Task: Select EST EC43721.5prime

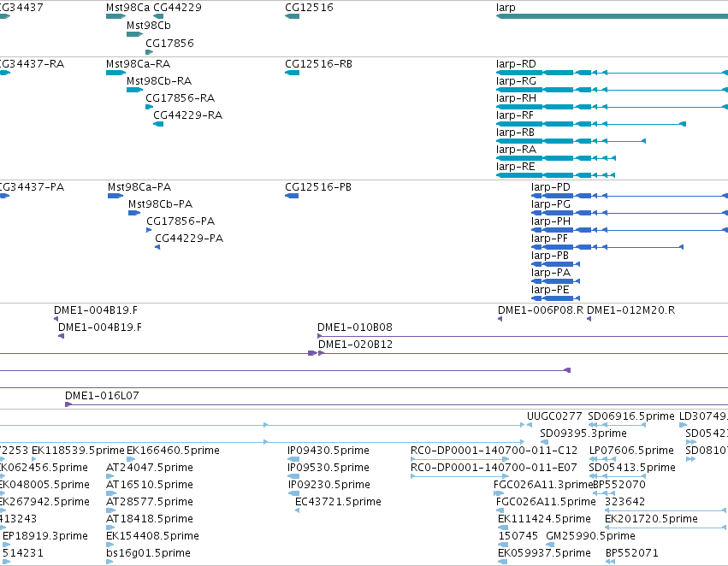Action: (x=297, y=510)
